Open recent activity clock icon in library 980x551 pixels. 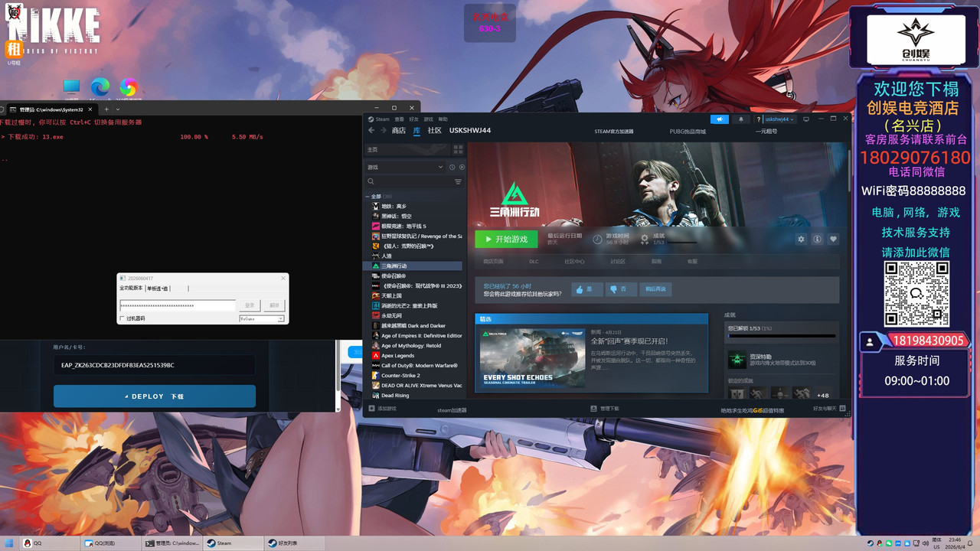click(x=452, y=167)
